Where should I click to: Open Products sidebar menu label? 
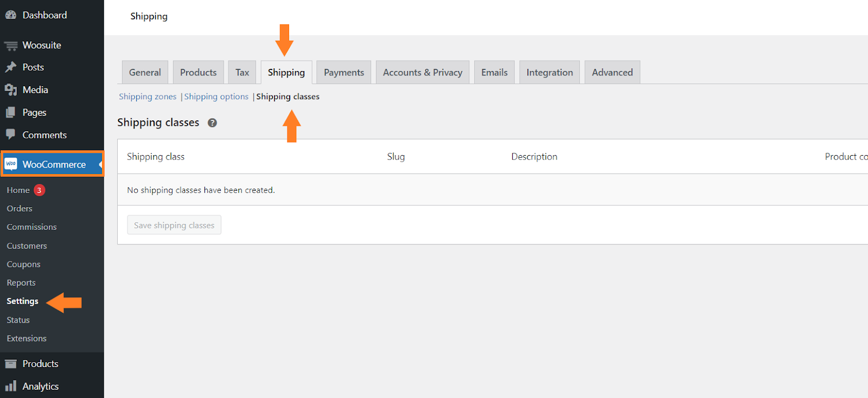[40, 364]
